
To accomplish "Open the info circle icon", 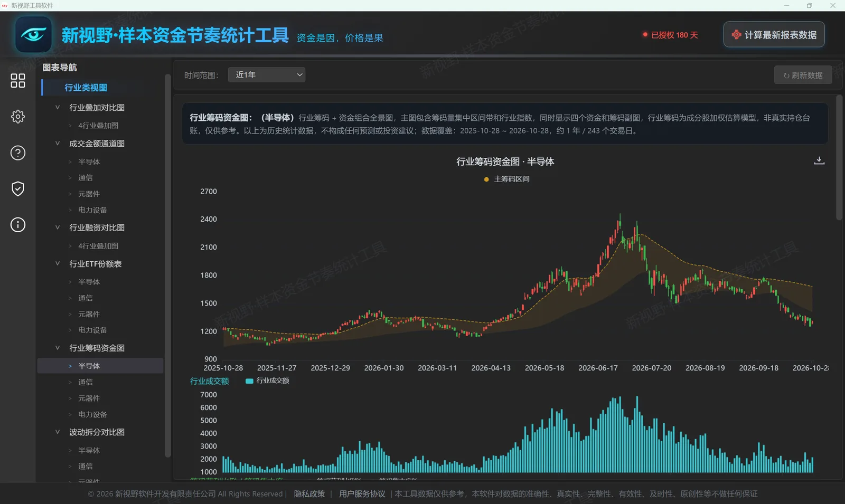I will (18, 225).
